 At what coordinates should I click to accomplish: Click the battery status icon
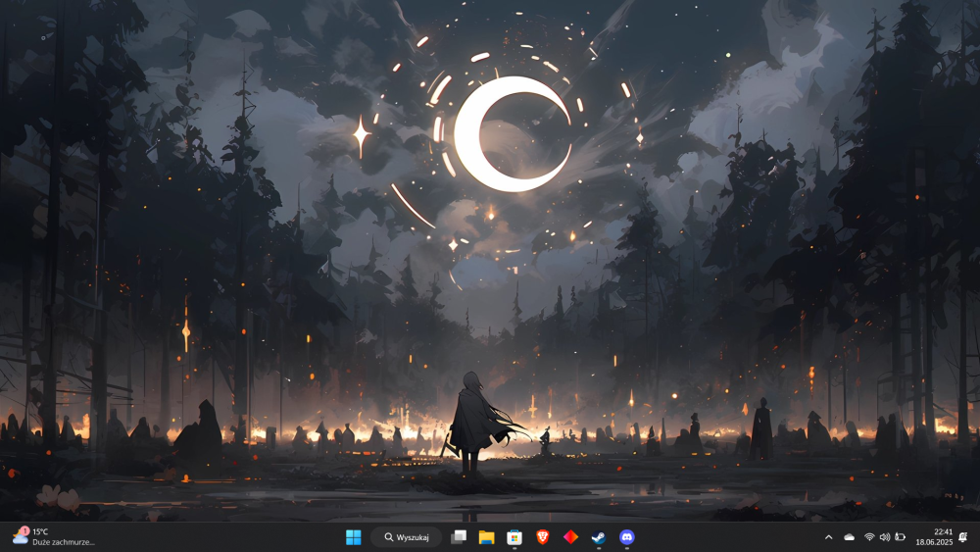tap(900, 537)
